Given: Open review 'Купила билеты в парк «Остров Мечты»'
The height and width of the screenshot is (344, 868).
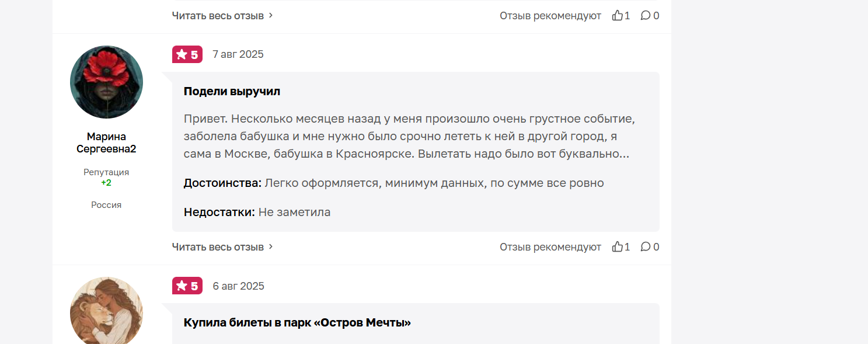Looking at the screenshot, I should [297, 322].
